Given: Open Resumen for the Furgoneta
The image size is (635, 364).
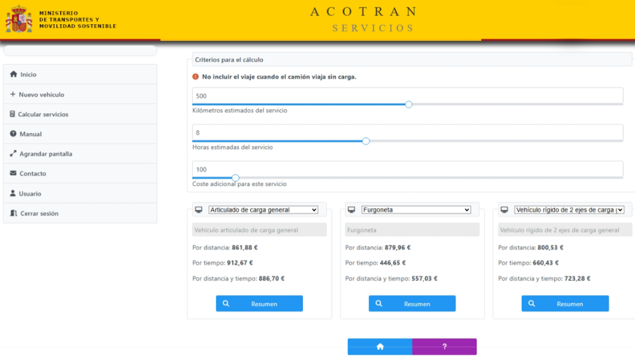Looking at the screenshot, I should click(x=412, y=304).
